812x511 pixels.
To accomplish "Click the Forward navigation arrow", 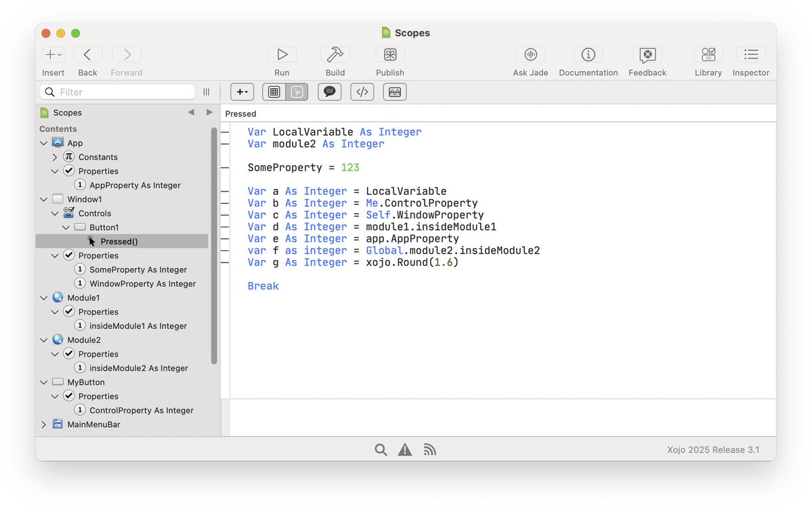I will tap(127, 54).
